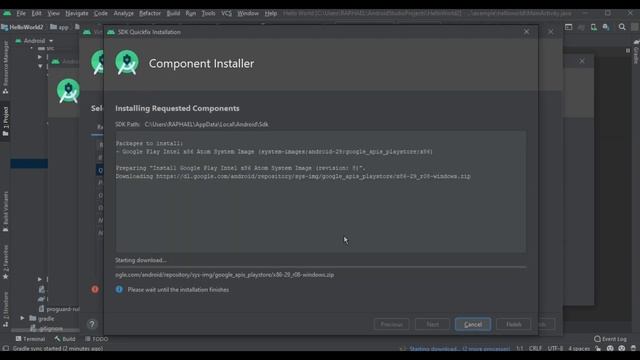The height and width of the screenshot is (360, 640).
Task: Toggle the 1: Project tool window tab
Action: pyautogui.click(x=5, y=121)
